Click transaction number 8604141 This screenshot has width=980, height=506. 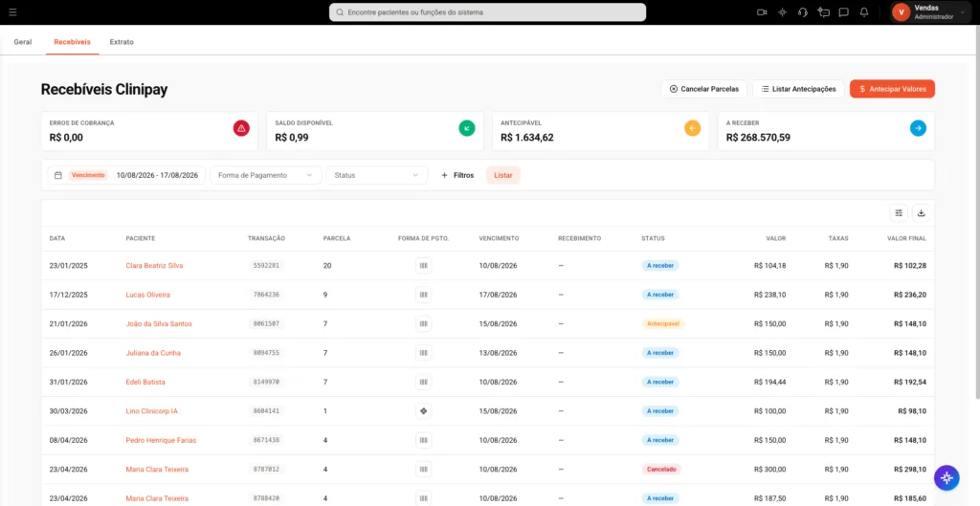click(x=266, y=411)
